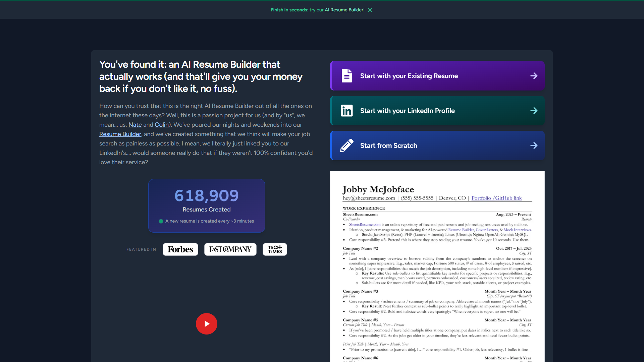Image resolution: width=644 pixels, height=362 pixels.
Task: Click the arrow on Start with your LinkedIn Profile
Action: tap(534, 111)
